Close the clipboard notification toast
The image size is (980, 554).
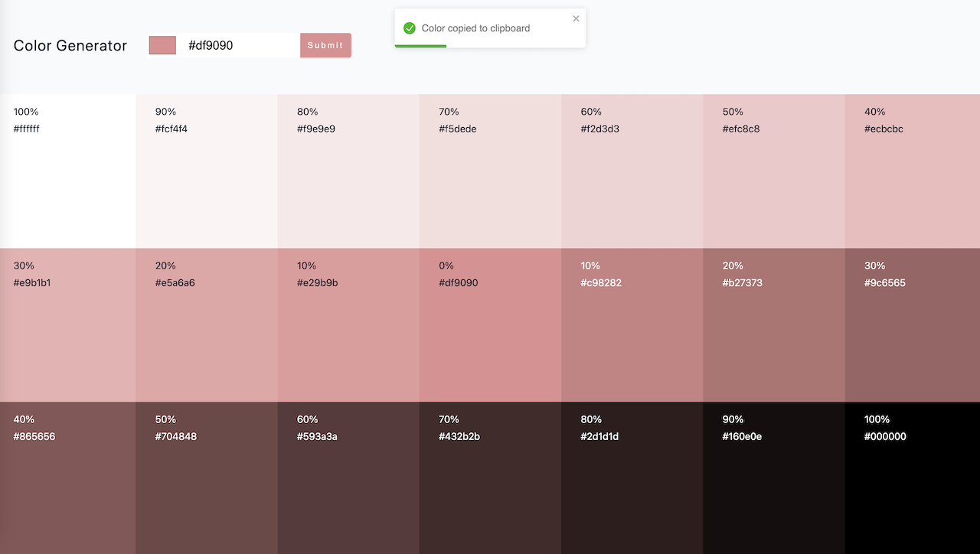[x=576, y=19]
